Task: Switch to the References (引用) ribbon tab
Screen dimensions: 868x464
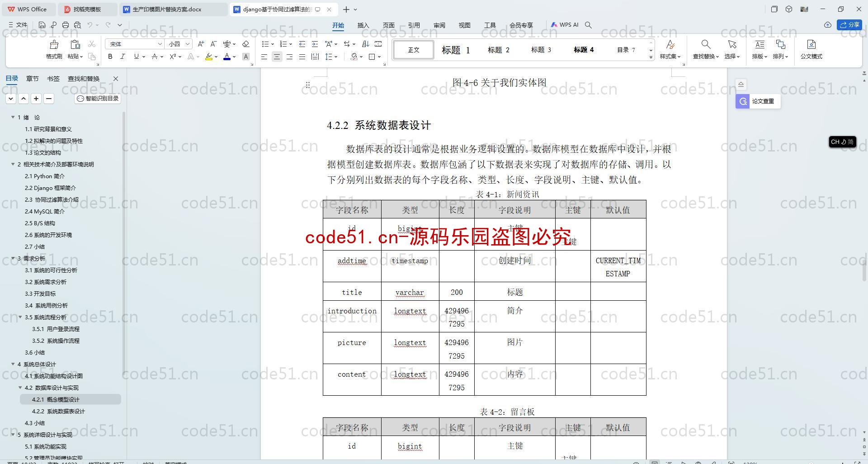Action: 414,25
